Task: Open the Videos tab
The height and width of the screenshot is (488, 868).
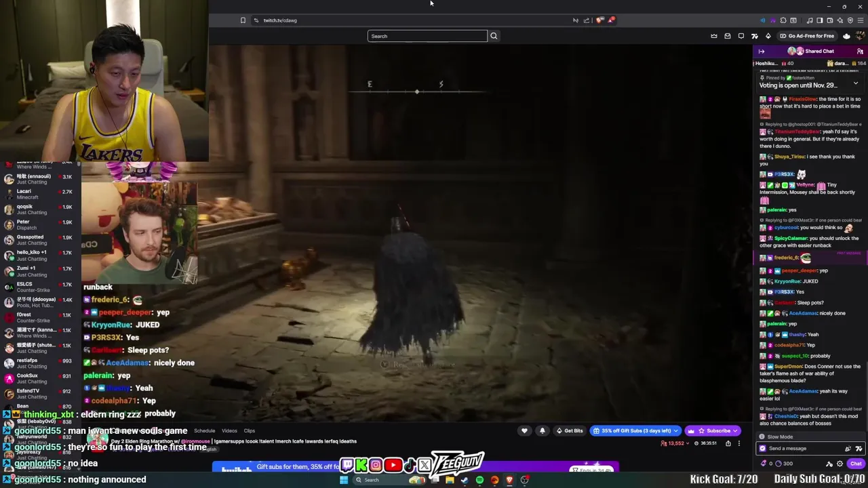Action: click(229, 431)
